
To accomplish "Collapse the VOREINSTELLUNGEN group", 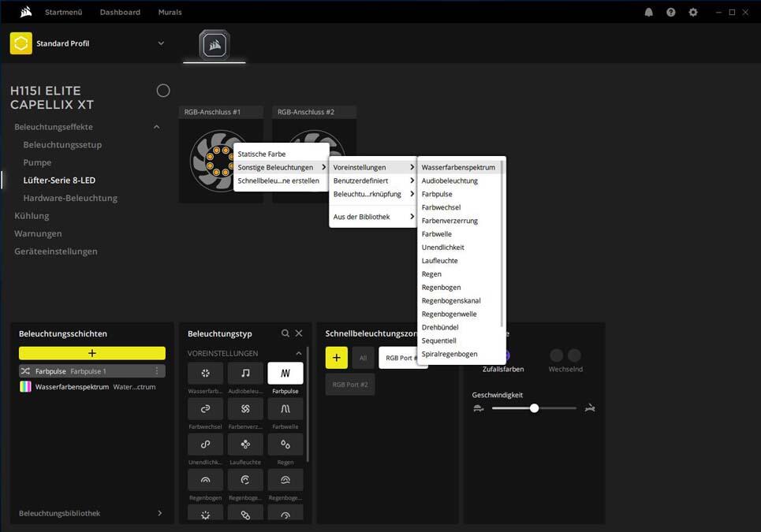I will tap(298, 354).
